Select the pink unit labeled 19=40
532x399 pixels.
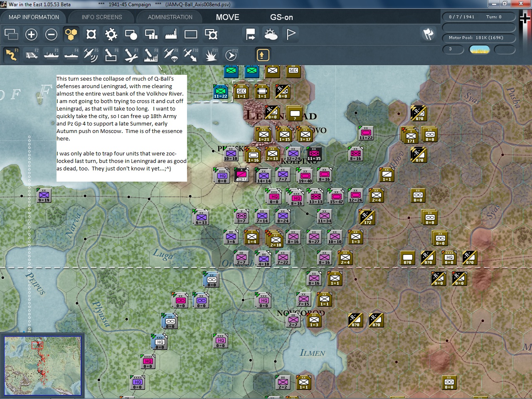coord(305,176)
